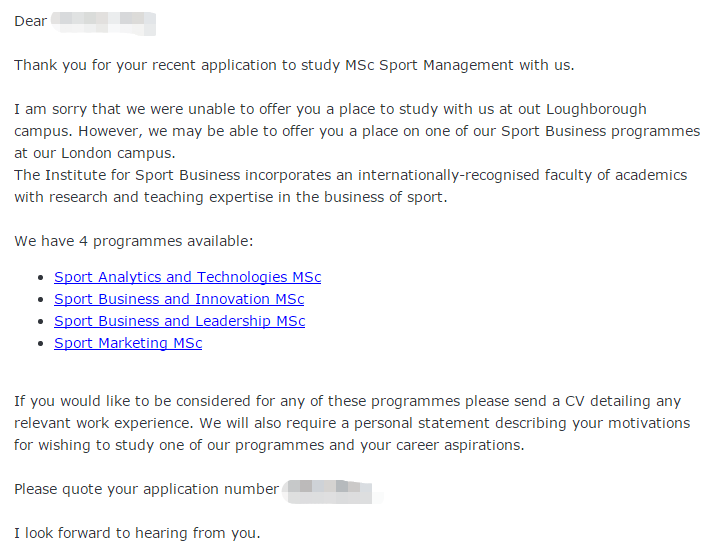
Task: Click the text 'Please quote your application number'
Action: [x=147, y=489]
